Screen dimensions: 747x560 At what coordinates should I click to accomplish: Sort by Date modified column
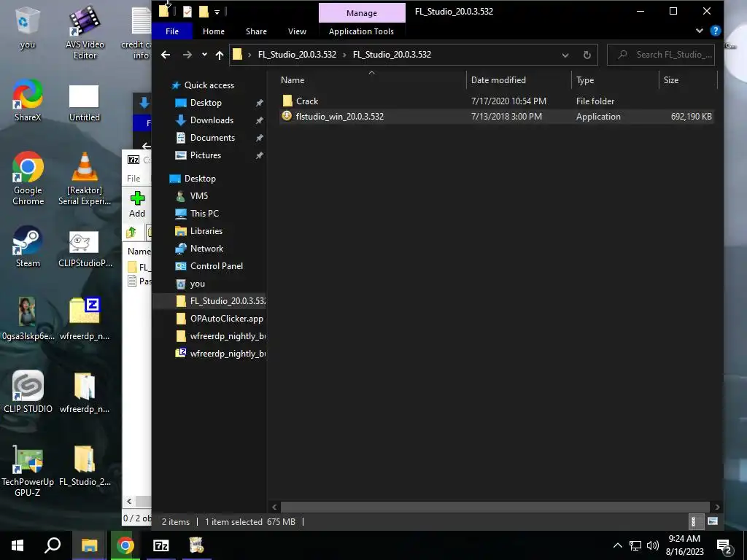[519, 80]
